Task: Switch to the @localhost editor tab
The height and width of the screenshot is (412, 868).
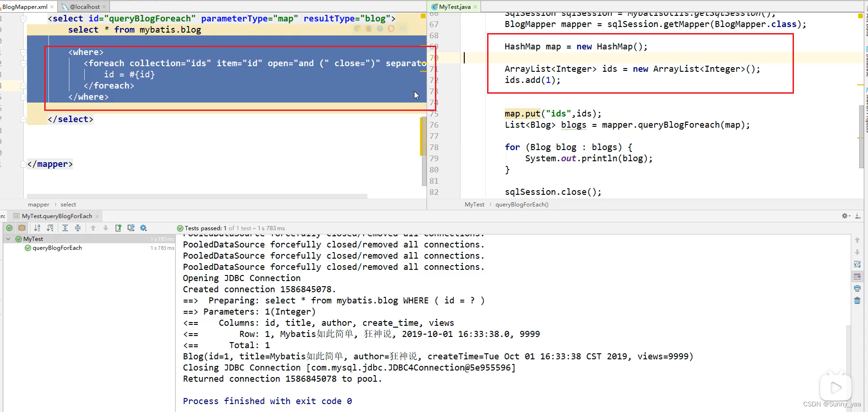Action: (84, 7)
